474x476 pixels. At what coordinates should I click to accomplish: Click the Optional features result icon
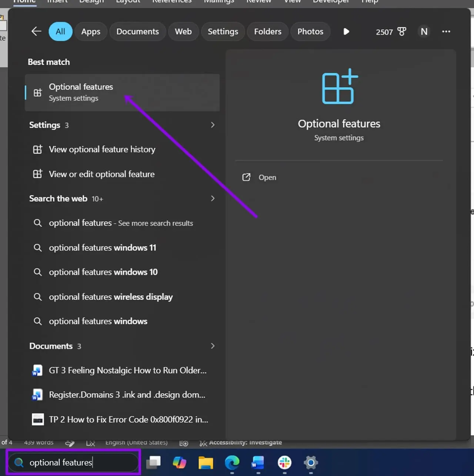pos(38,93)
